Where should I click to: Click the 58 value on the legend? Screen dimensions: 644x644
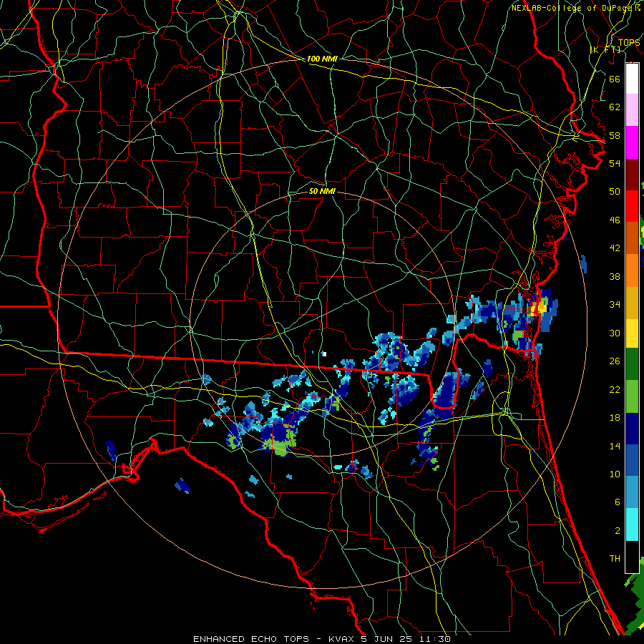615,135
